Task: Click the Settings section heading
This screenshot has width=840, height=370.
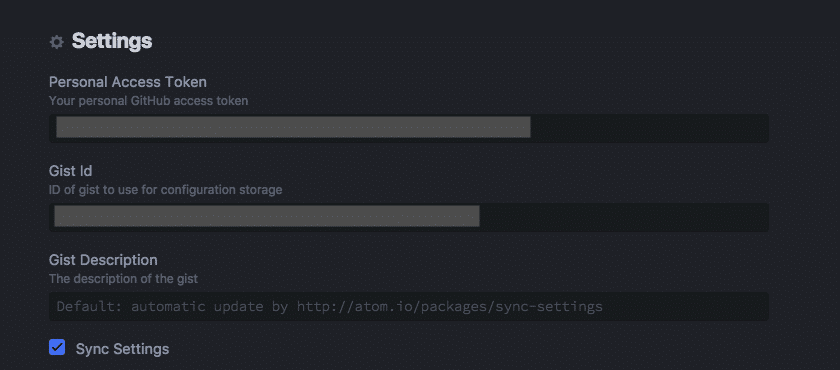Action: [112, 41]
